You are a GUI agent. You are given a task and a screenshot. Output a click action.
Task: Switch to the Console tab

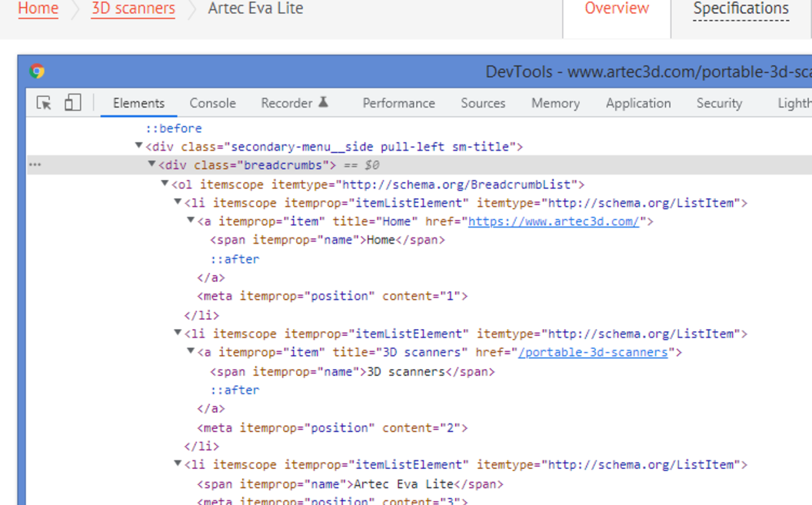[212, 103]
